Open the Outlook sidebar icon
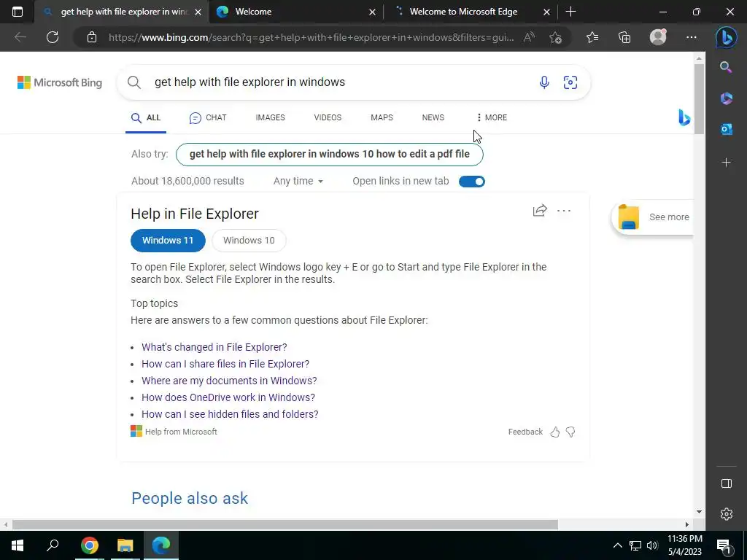Viewport: 747px width, 560px height. click(x=726, y=129)
